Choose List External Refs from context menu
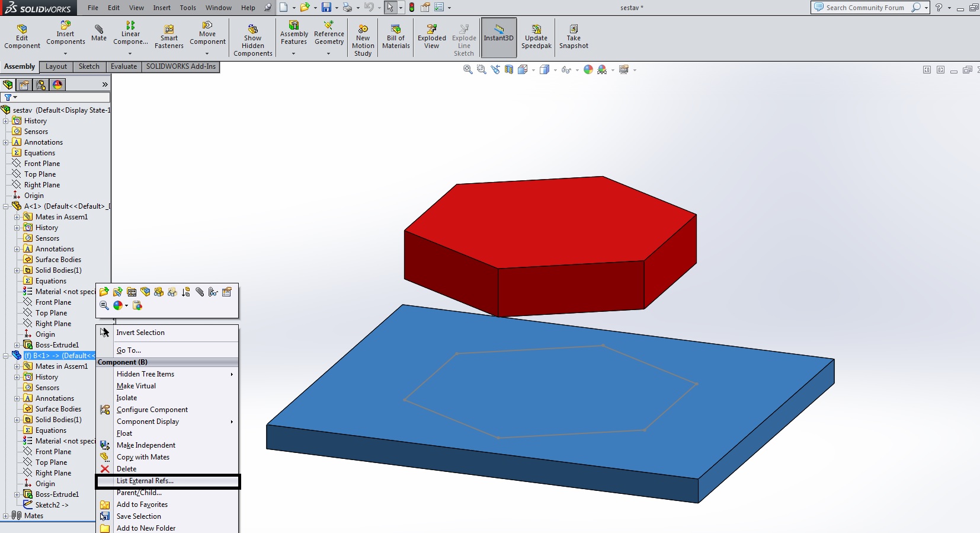 point(145,481)
